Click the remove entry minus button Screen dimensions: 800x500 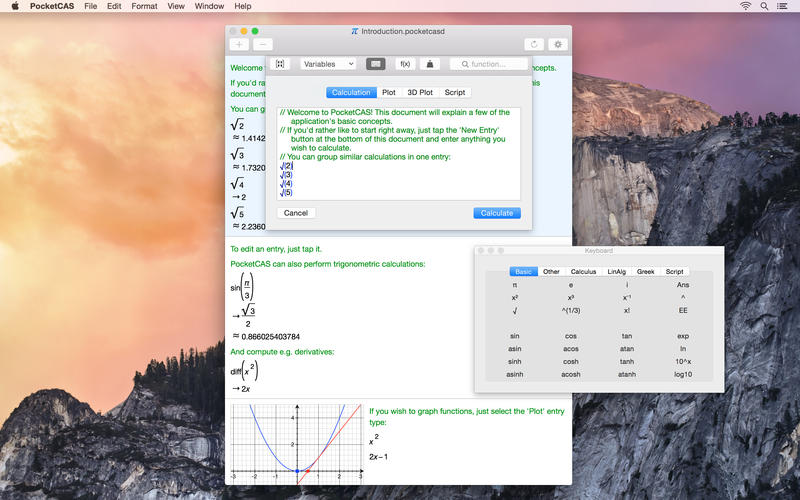[x=263, y=44]
